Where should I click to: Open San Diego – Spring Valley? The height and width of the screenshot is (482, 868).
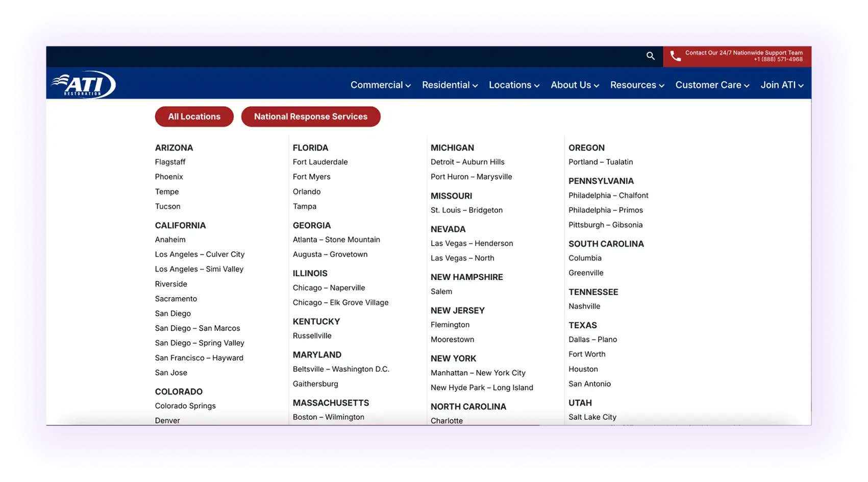tap(200, 343)
